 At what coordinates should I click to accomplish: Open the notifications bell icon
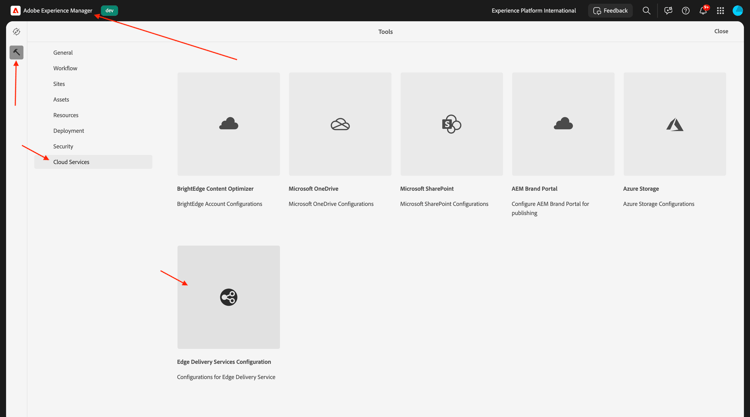pyautogui.click(x=703, y=10)
